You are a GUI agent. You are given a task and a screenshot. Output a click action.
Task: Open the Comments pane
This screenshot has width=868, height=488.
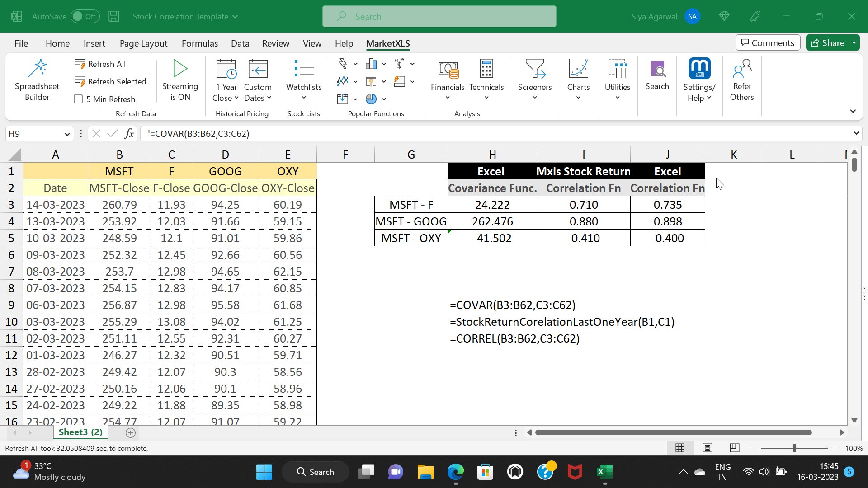(768, 43)
